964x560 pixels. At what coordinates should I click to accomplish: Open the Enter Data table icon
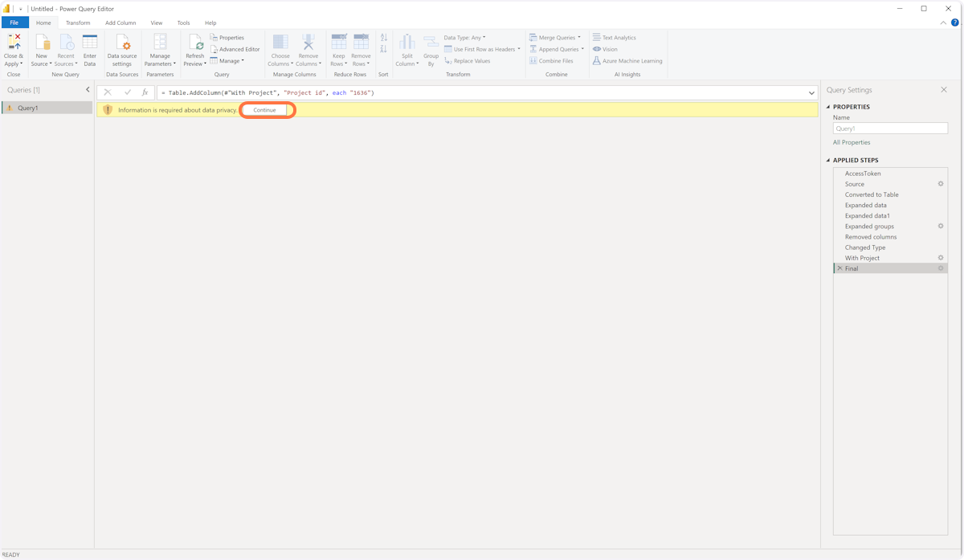(90, 42)
